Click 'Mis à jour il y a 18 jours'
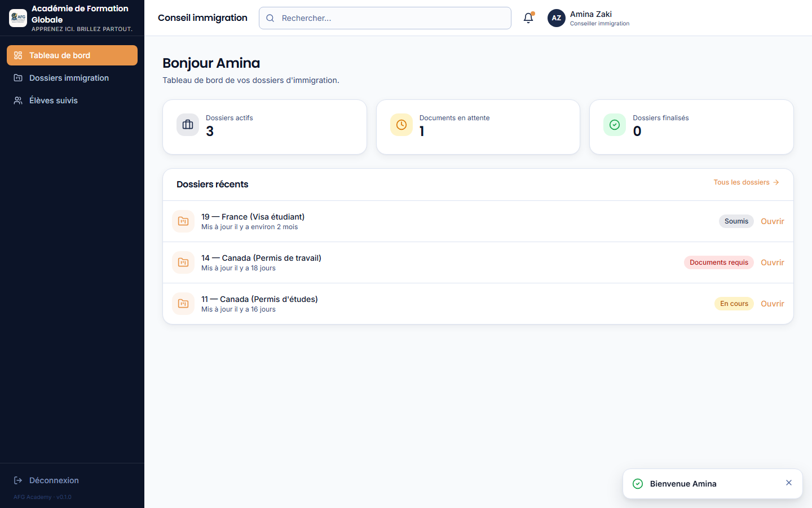 point(239,268)
